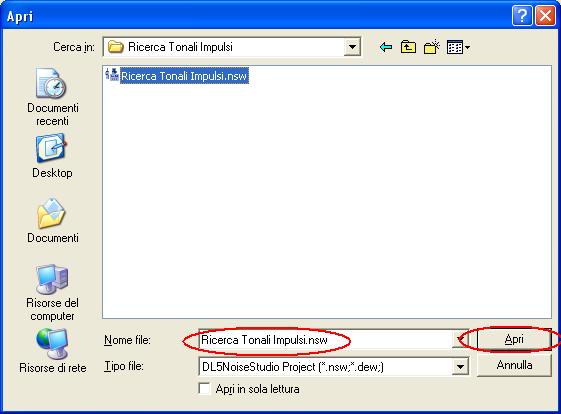Open the dialog help question mark button
The image size is (561, 414).
[522, 16]
